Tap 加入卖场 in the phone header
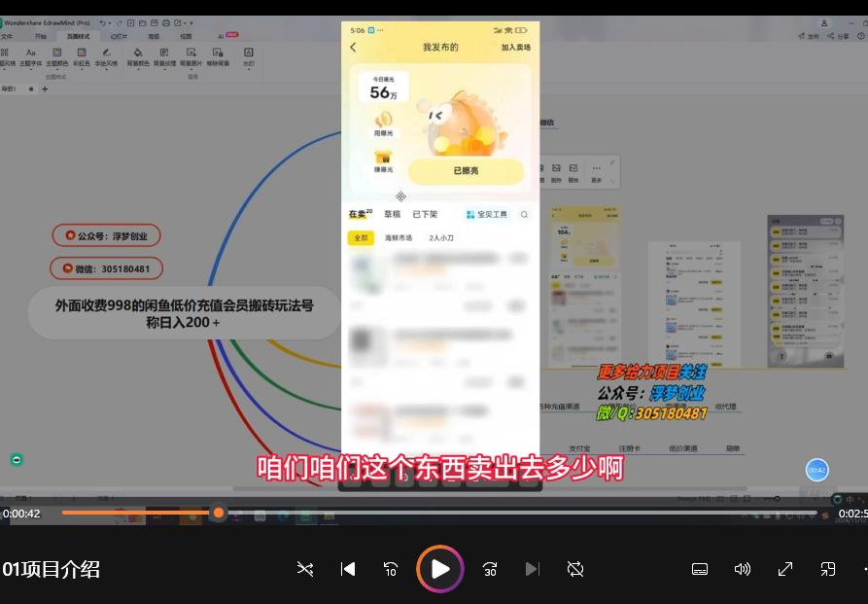The image size is (868, 604). (x=516, y=47)
